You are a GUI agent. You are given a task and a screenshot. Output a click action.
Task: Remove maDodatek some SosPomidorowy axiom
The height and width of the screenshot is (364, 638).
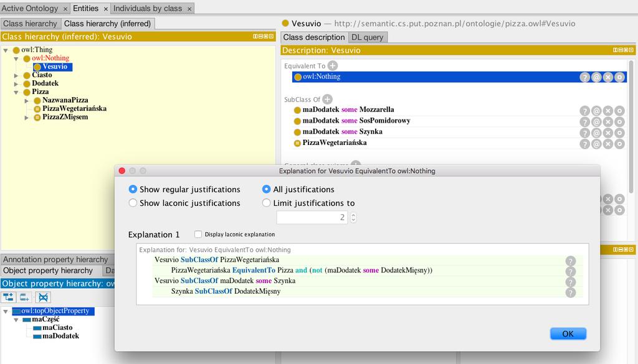point(608,121)
